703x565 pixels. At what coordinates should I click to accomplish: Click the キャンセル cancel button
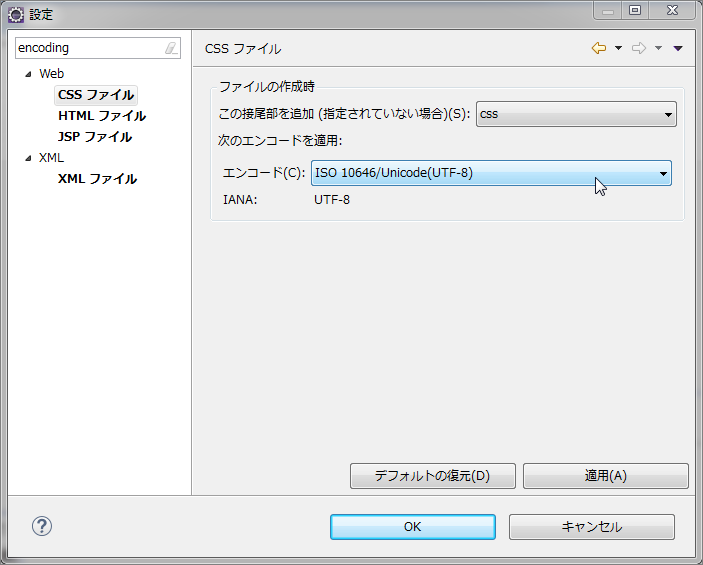pos(592,527)
